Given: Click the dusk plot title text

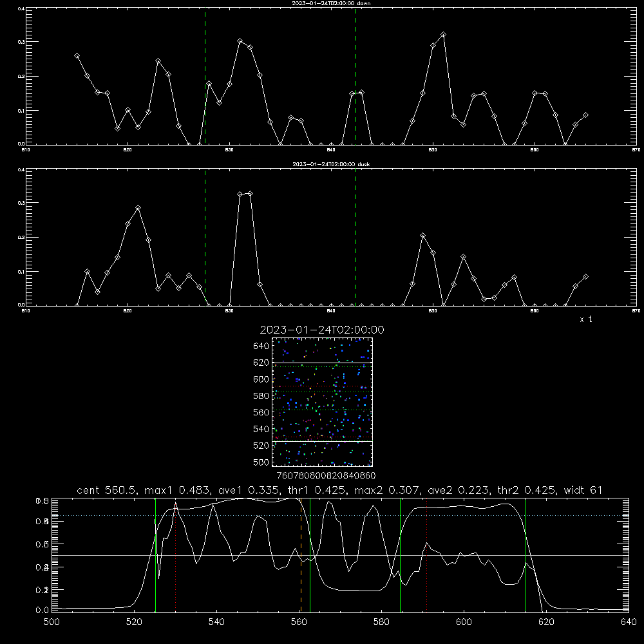Looking at the screenshot, I should pyautogui.click(x=331, y=164).
